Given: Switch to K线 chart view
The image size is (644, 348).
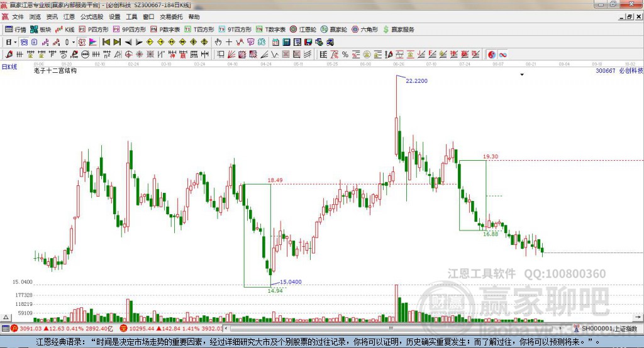Looking at the screenshot, I should pyautogui.click(x=65, y=29).
